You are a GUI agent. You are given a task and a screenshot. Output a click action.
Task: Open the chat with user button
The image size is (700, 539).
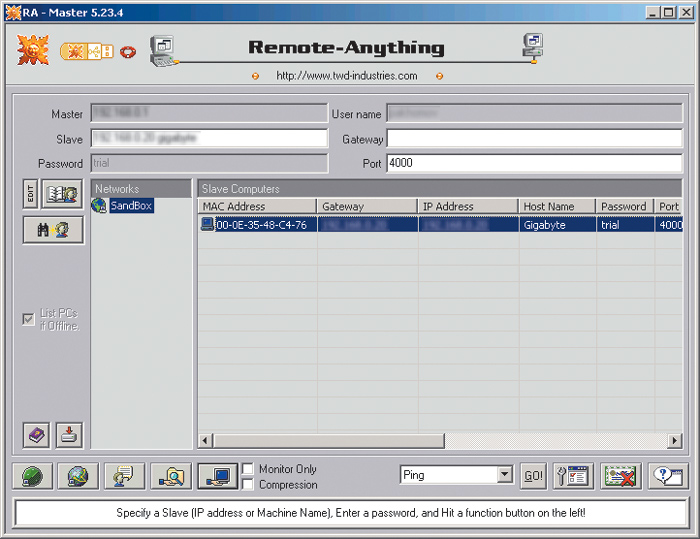point(125,476)
